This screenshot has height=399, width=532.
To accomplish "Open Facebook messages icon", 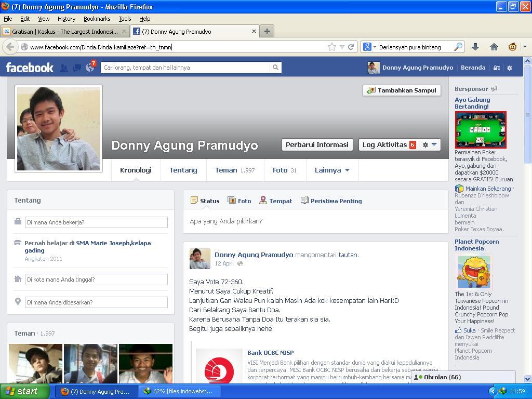I will pos(77,68).
